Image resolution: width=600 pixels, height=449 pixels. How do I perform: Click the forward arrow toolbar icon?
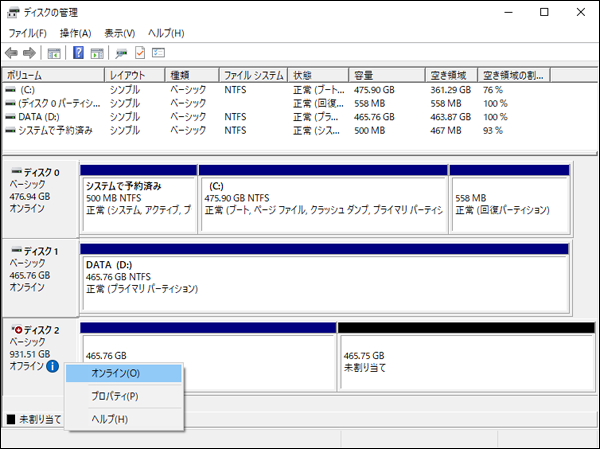click(x=29, y=53)
